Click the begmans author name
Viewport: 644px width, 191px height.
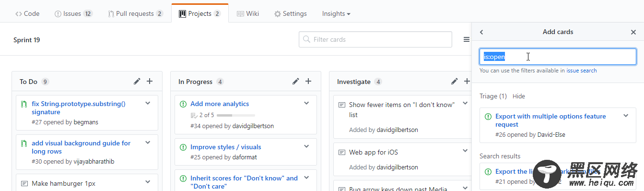coord(86,122)
